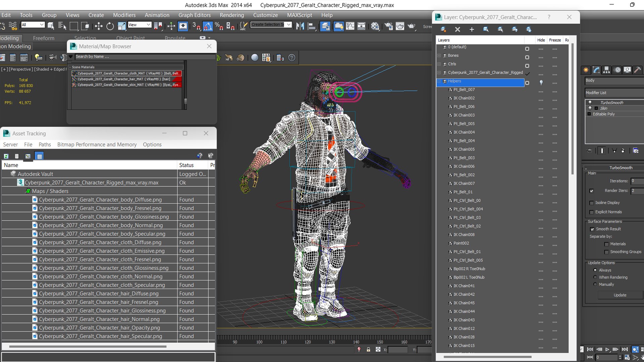This screenshot has width=644, height=362.
Task: Open Material/Map Browser options arrow
Action: pyautogui.click(x=70, y=57)
